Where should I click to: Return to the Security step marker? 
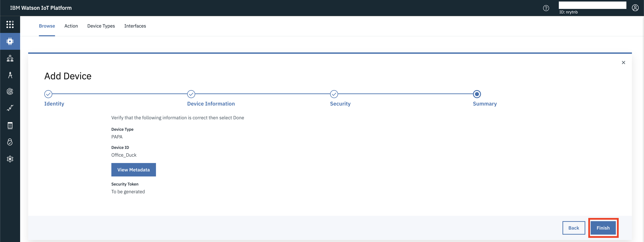pyautogui.click(x=334, y=94)
